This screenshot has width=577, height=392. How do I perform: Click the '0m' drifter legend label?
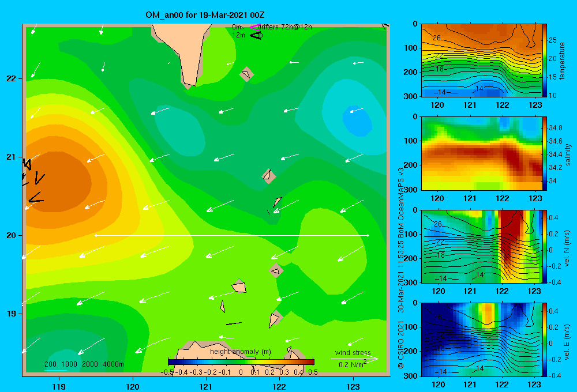(x=237, y=27)
